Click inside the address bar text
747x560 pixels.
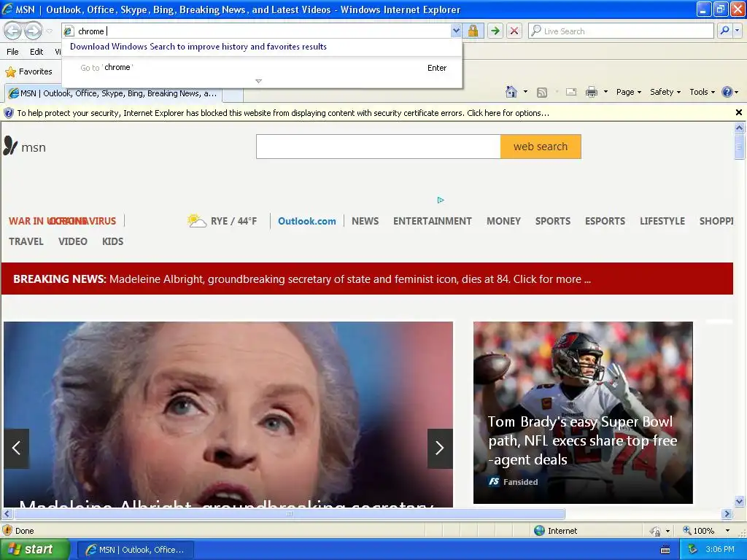91,31
